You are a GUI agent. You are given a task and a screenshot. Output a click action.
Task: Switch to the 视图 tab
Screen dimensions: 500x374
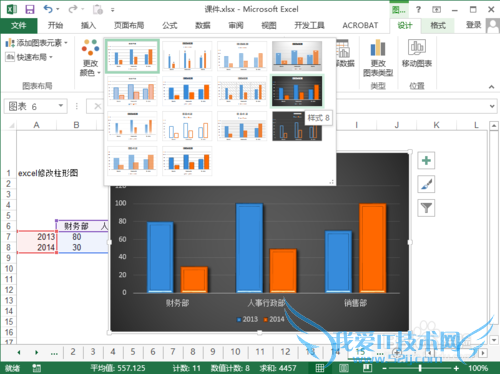point(269,25)
